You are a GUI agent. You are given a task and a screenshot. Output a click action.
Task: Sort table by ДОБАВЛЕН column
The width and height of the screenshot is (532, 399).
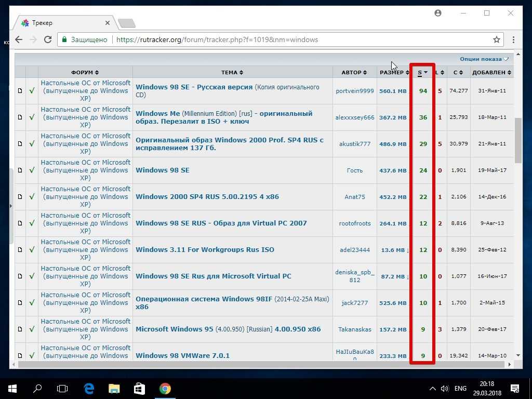[x=491, y=72]
